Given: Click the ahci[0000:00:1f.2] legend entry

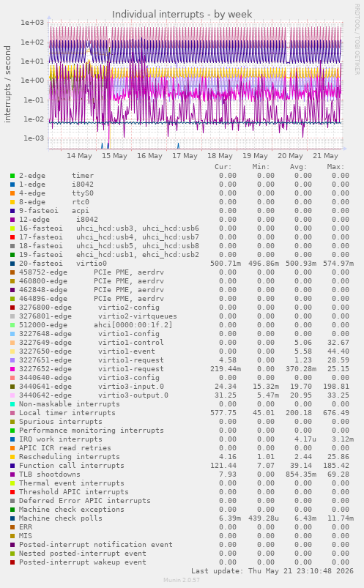Looking at the screenshot, I should (133, 324).
